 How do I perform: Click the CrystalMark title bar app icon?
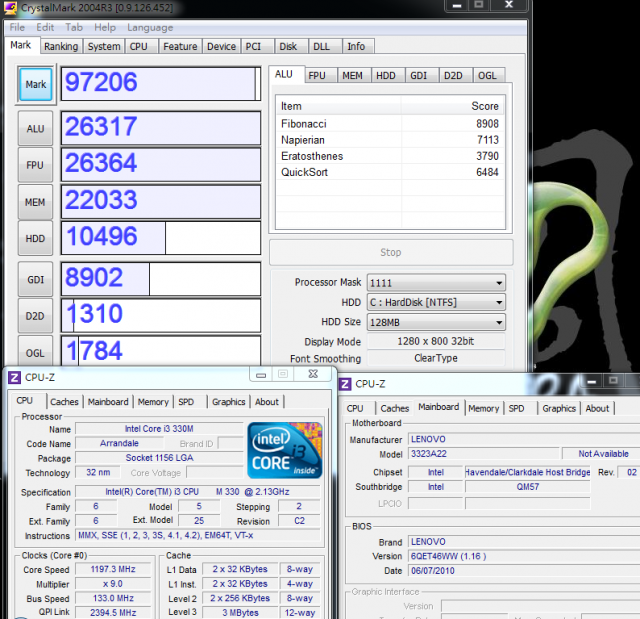[10, 8]
